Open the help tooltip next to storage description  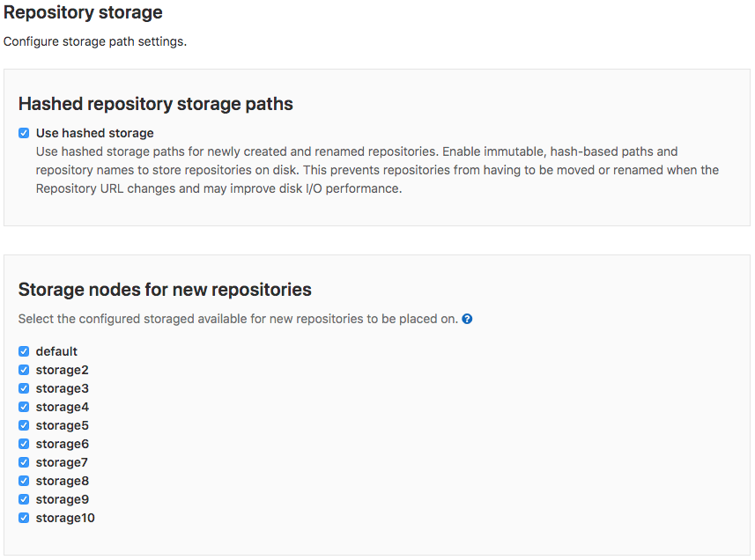pyautogui.click(x=467, y=319)
